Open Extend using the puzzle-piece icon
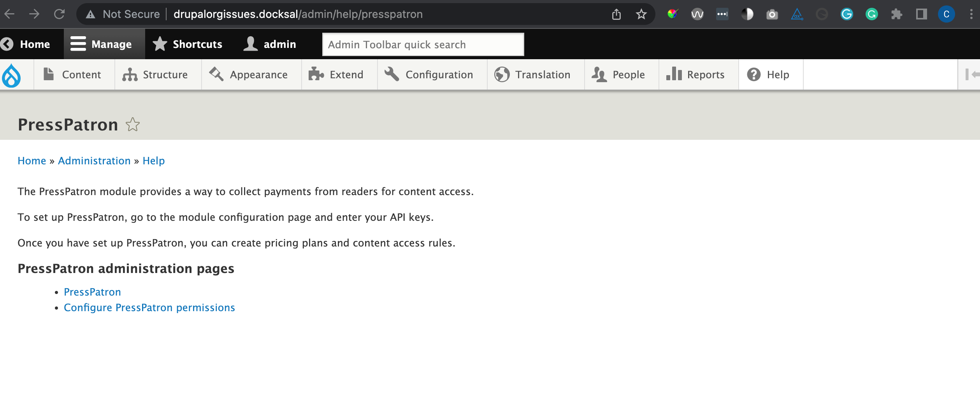Viewport: 980px width, 405px height. click(316, 74)
